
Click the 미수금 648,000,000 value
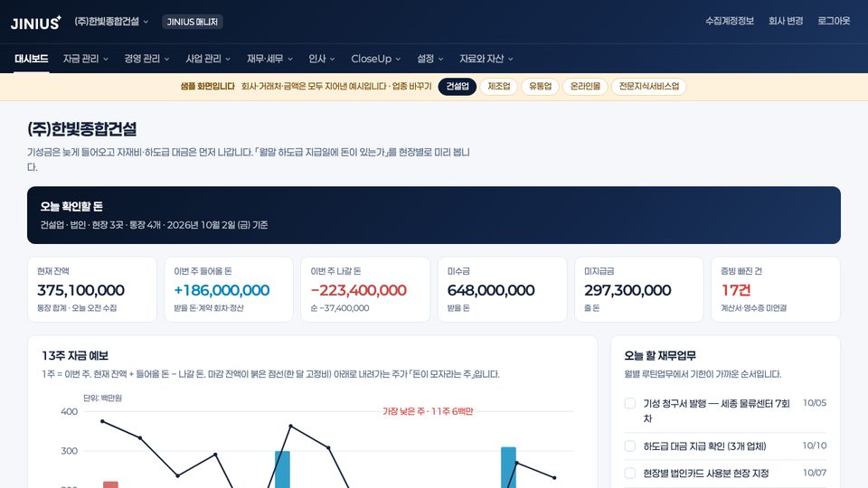[x=490, y=290]
